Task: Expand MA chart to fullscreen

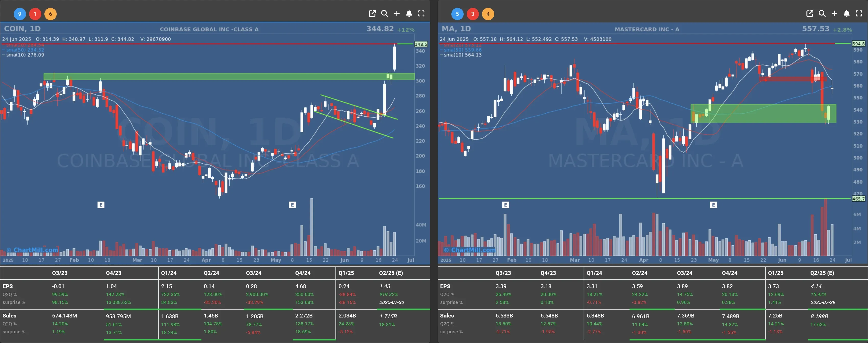Action: (859, 14)
